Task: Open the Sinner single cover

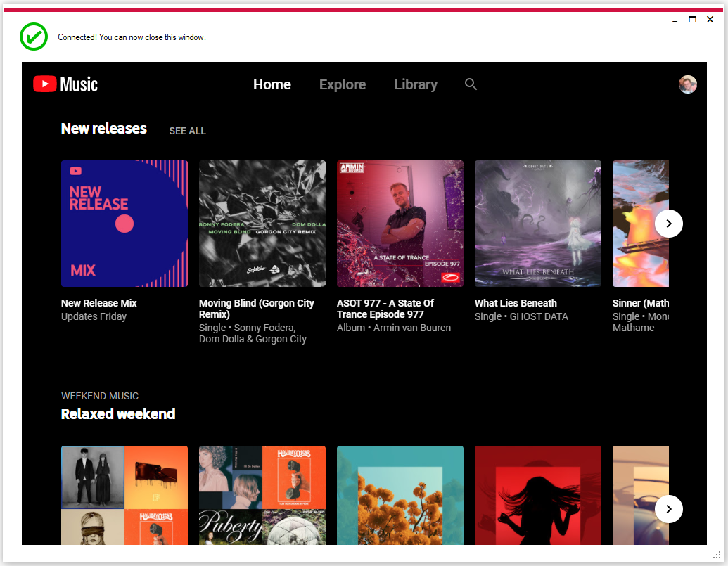Action: (x=641, y=224)
